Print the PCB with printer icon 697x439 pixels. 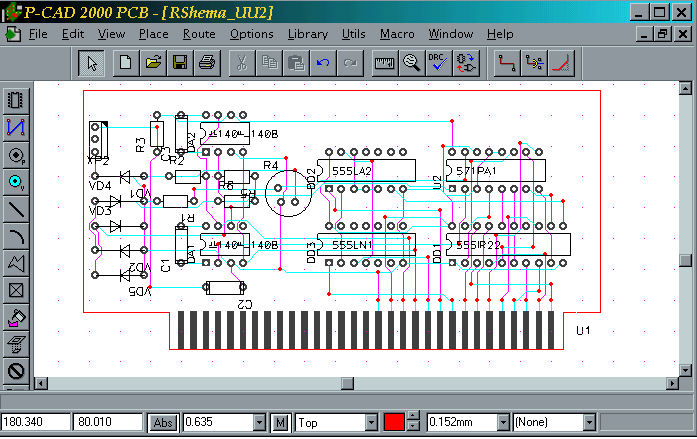pyautogui.click(x=207, y=63)
